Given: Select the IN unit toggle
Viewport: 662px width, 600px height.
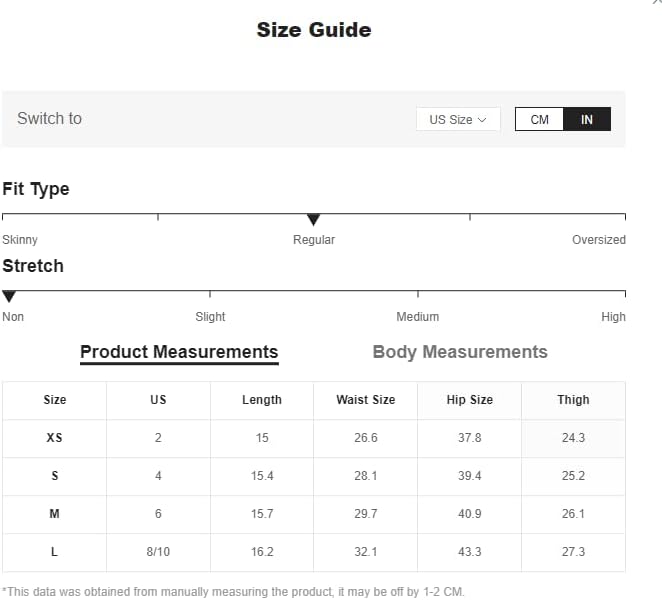Looking at the screenshot, I should tap(587, 119).
